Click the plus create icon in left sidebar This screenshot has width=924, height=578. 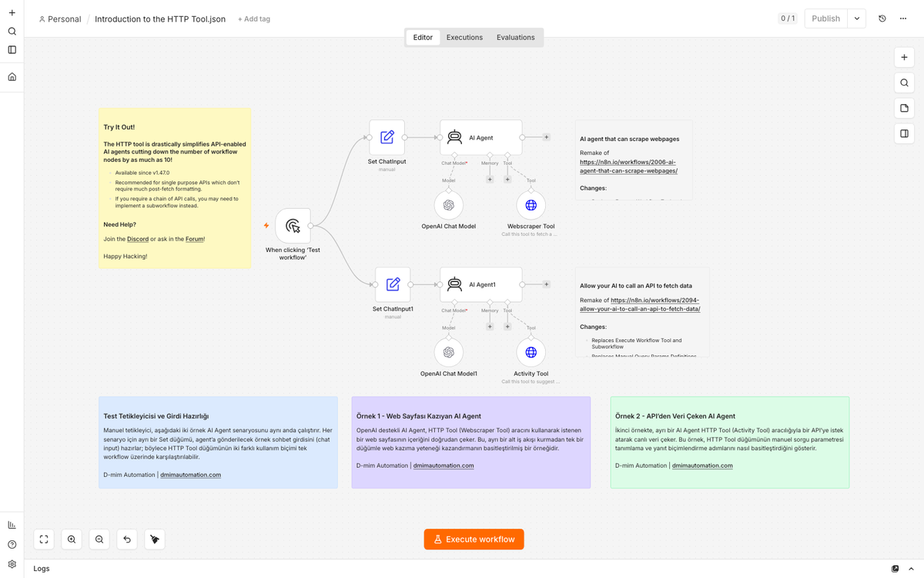click(12, 12)
